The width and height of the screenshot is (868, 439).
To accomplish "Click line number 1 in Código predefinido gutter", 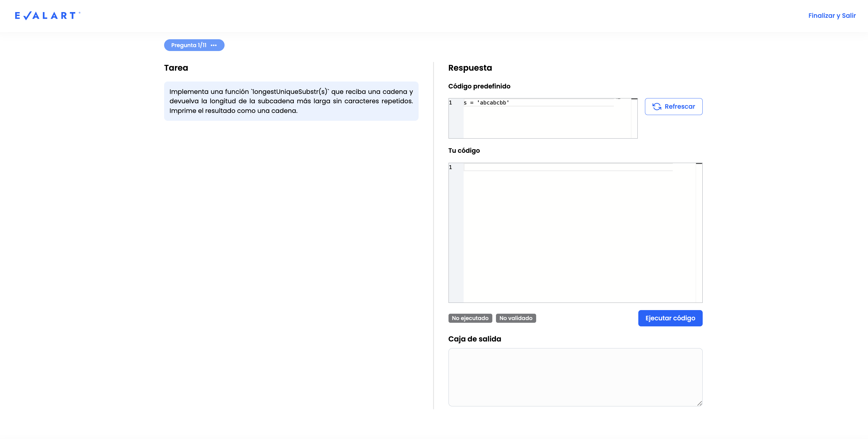I will pos(451,103).
